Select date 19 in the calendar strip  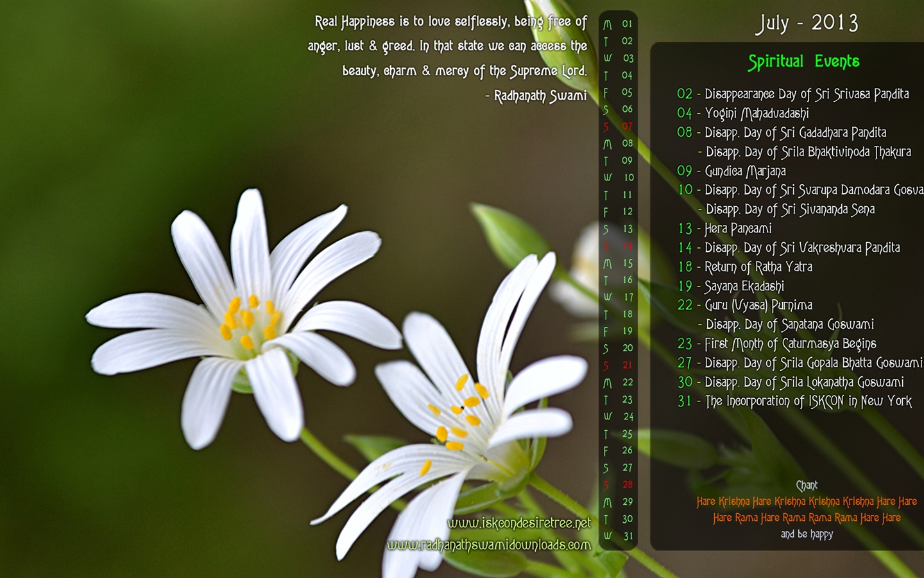click(628, 331)
